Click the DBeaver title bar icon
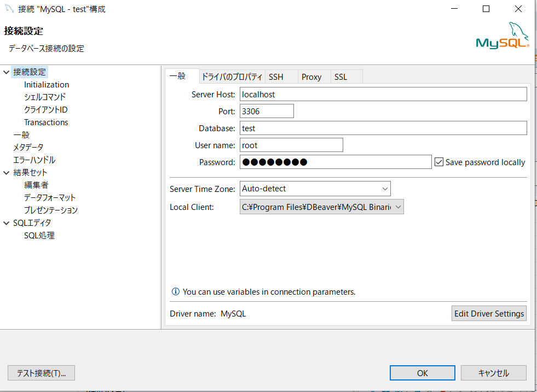537x392 pixels. [x=9, y=9]
